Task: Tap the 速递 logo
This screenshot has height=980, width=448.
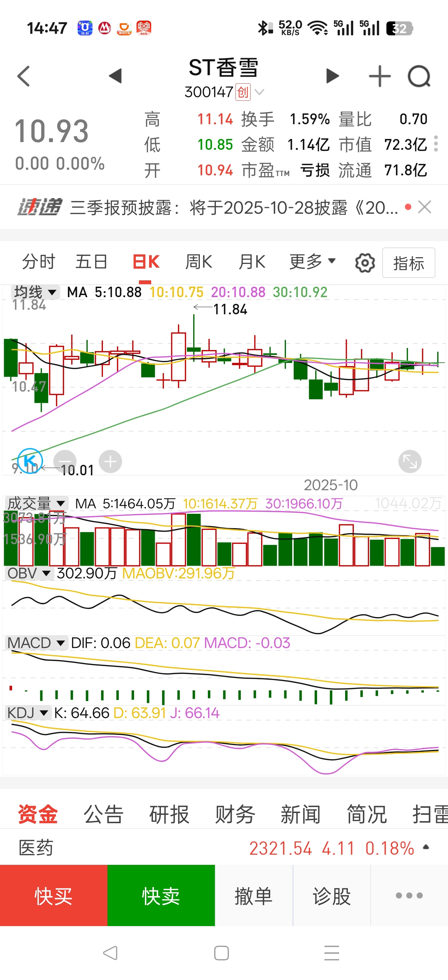Action: [40, 207]
